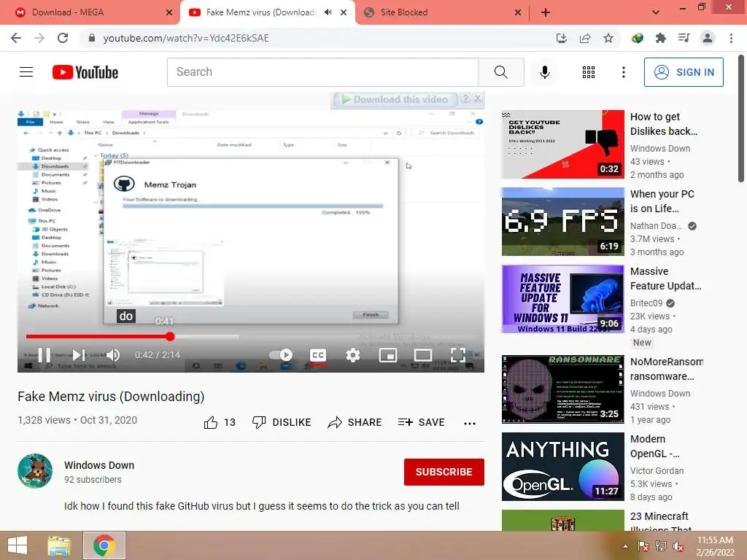Share this page icon in address bar
Viewport: 747px width, 560px height.
pyautogui.click(x=585, y=38)
